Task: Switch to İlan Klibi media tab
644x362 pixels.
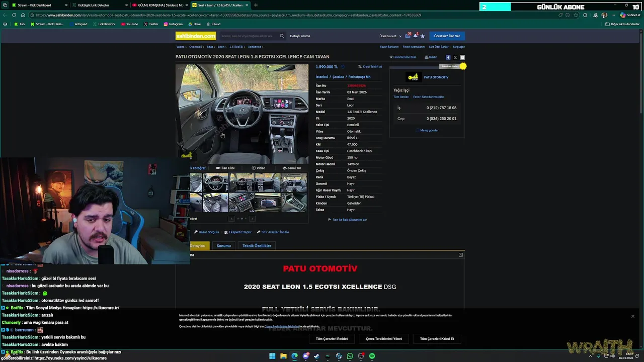Action: click(225, 168)
